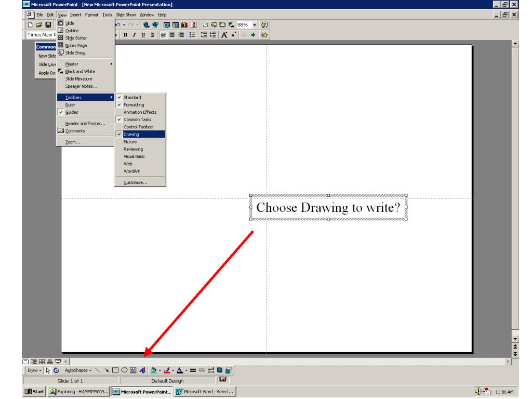Viewport: 532px width, 399px height.
Task: Toggle bulleted list
Action: (x=192, y=35)
